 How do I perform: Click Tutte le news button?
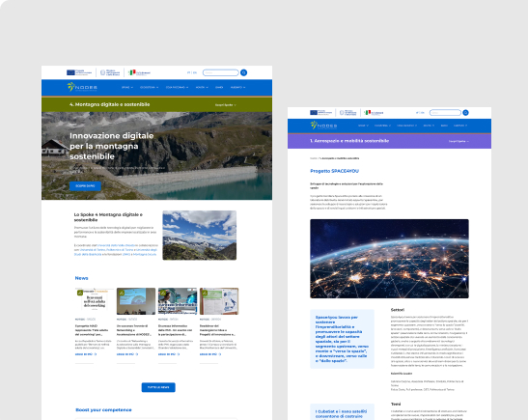[x=158, y=387]
